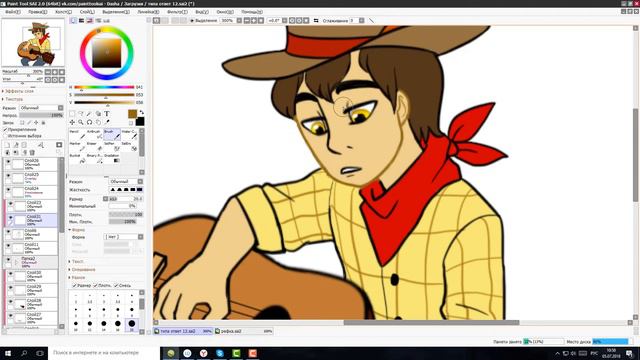Expand the Текстура section
Viewport: 640px width, 360px height.
click(x=13, y=99)
